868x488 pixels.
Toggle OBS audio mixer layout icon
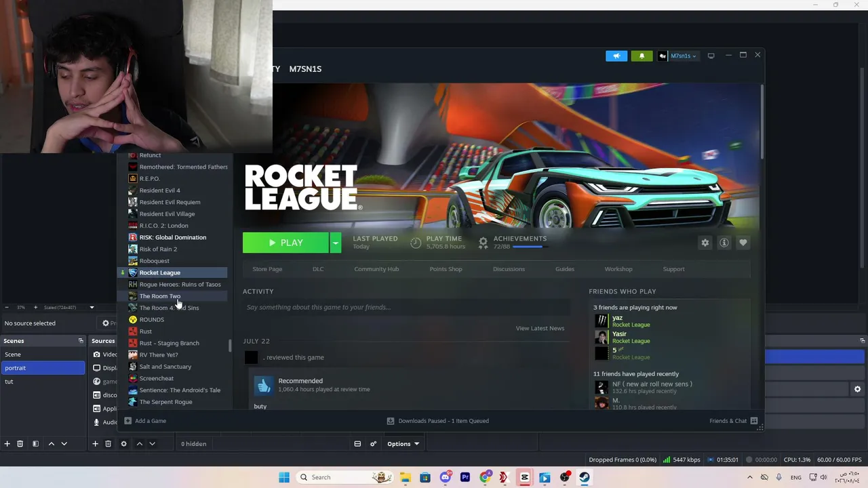click(x=357, y=444)
